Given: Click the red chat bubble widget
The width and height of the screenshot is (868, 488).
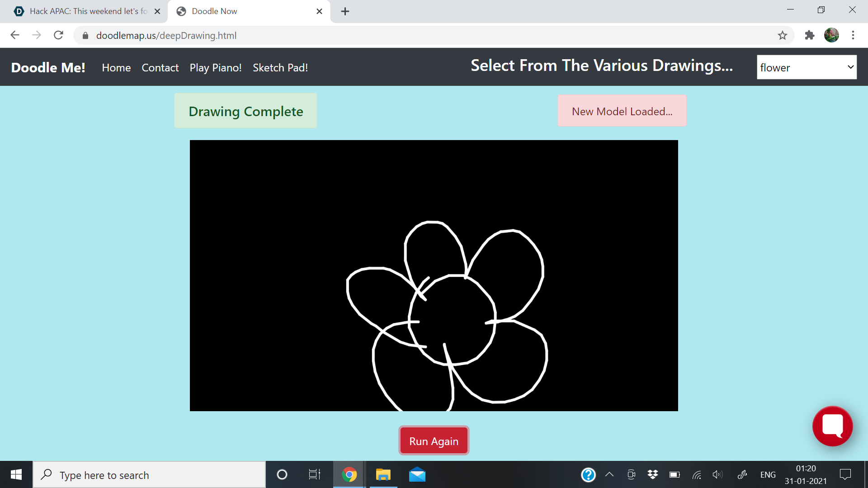Looking at the screenshot, I should tap(832, 426).
